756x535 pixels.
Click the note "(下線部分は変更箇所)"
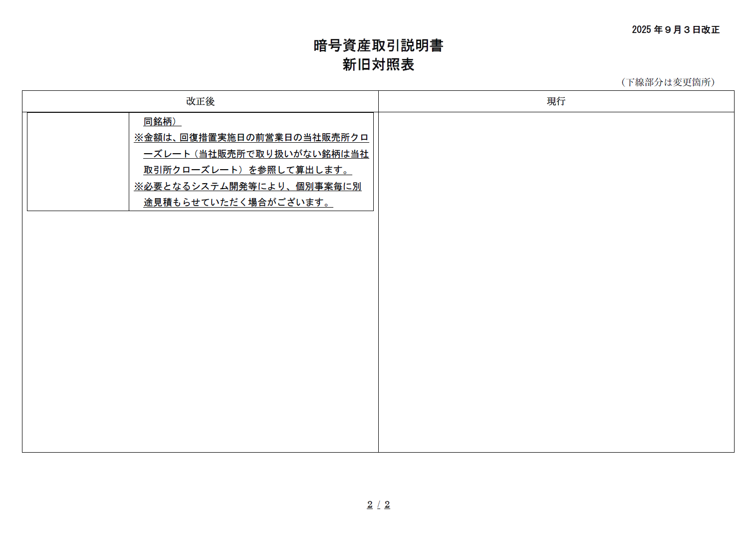(668, 82)
